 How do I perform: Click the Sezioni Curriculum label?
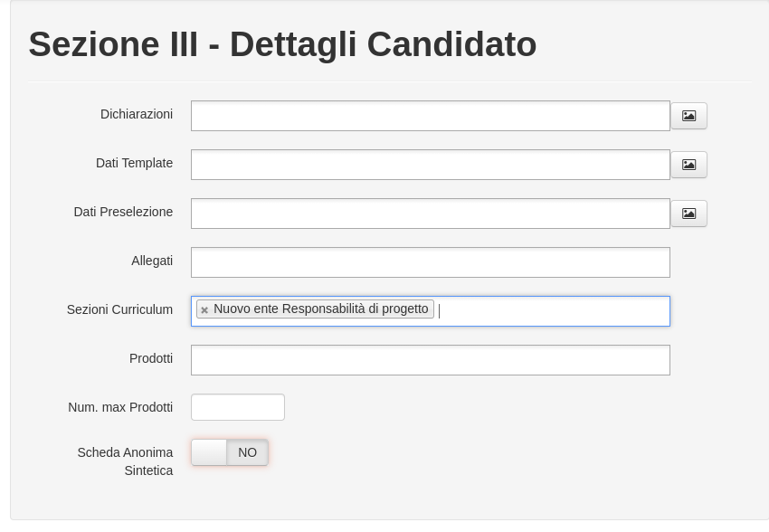click(119, 310)
